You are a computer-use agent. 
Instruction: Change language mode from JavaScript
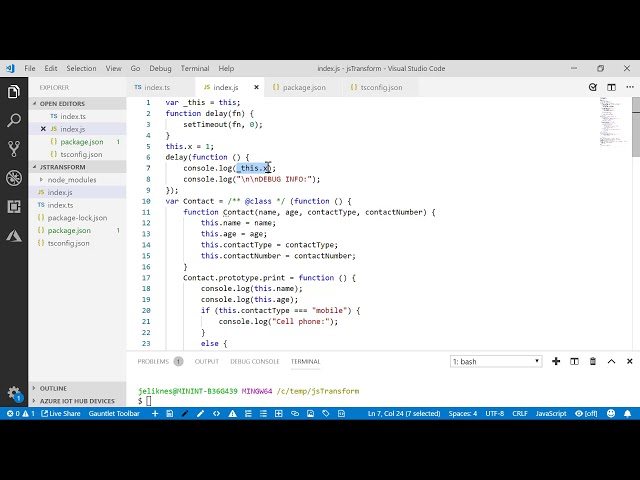click(x=551, y=413)
